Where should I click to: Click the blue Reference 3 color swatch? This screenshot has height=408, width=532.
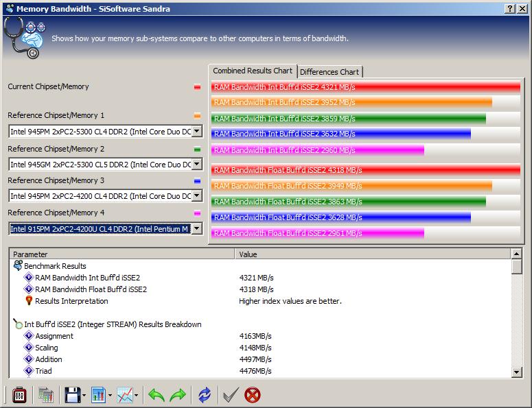197,181
